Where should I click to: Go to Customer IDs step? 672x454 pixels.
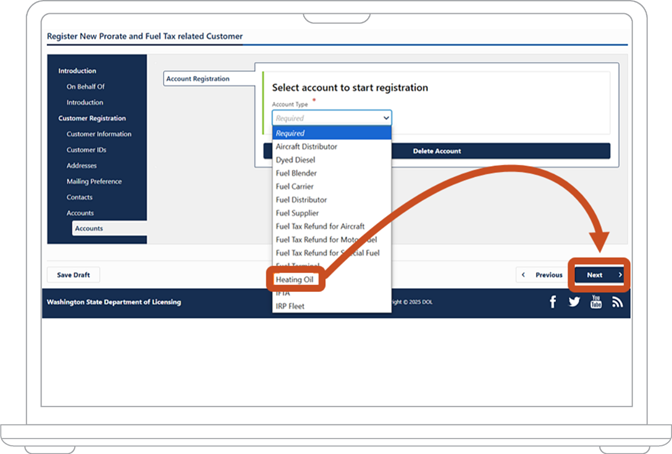coord(86,150)
